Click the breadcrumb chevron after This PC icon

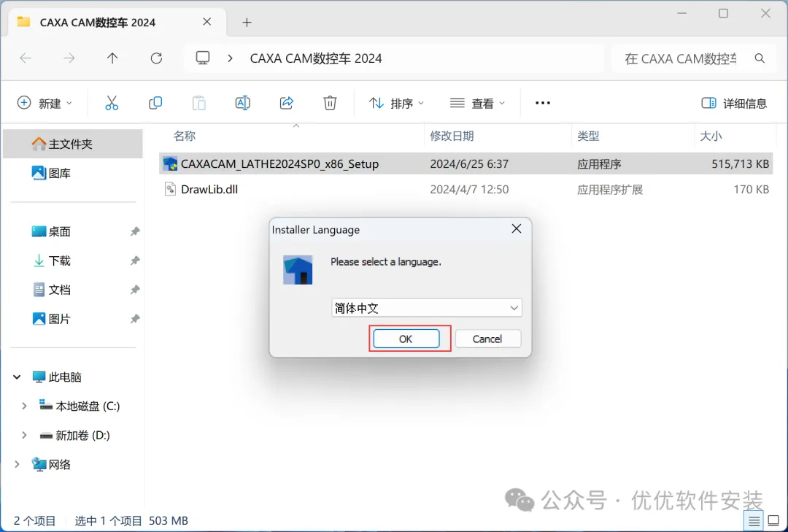click(230, 58)
